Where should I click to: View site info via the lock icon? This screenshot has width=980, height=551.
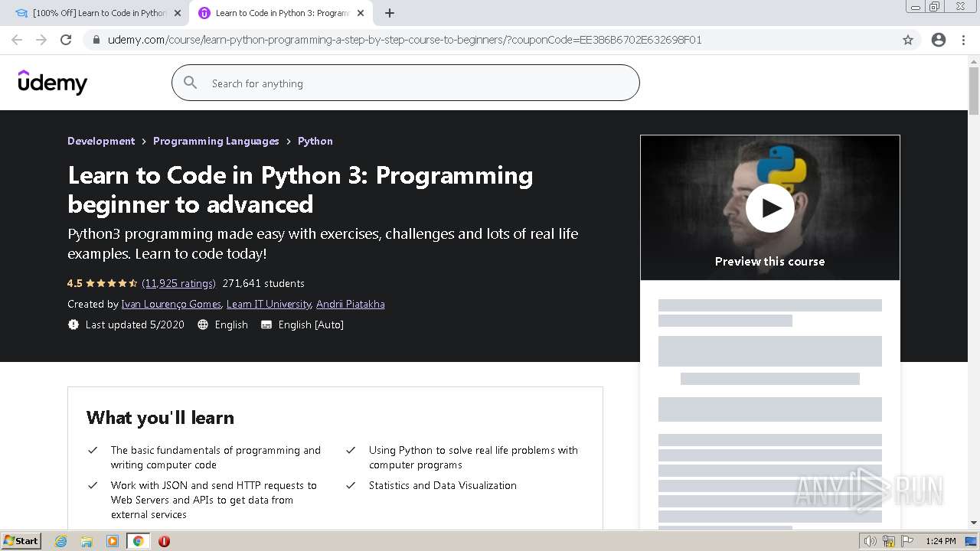(x=96, y=40)
